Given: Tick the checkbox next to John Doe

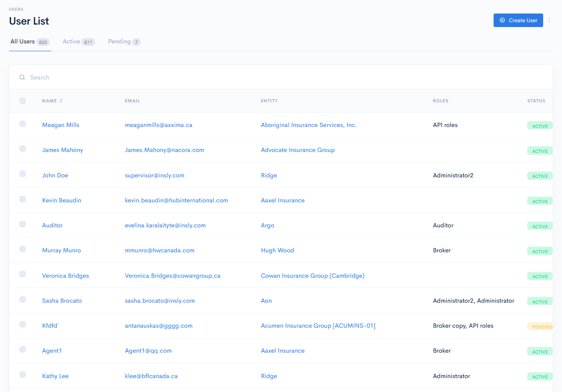Looking at the screenshot, I should [23, 175].
